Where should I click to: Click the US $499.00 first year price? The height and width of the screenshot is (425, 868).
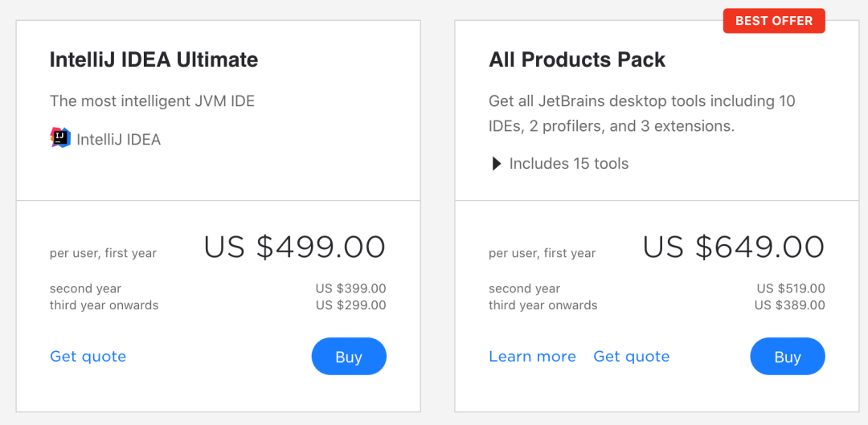point(294,247)
